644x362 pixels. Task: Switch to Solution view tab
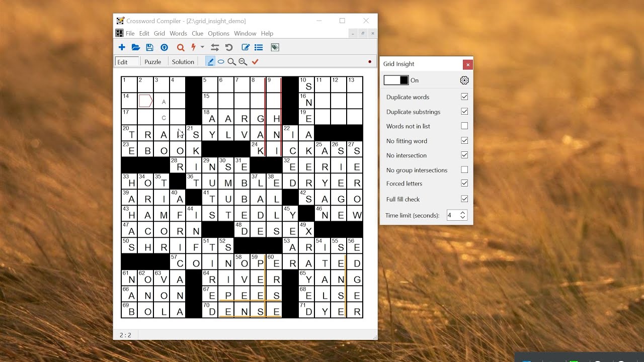(x=183, y=62)
